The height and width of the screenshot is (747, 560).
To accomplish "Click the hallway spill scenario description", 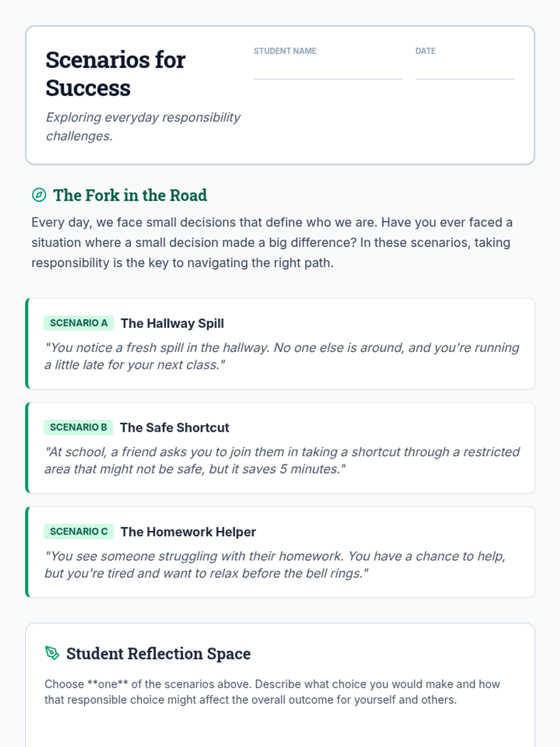I will coord(281,356).
